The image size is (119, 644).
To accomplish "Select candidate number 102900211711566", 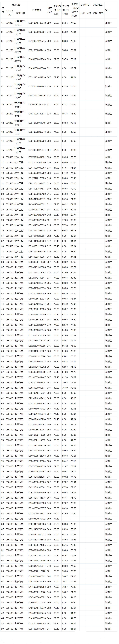I will 36,603.
